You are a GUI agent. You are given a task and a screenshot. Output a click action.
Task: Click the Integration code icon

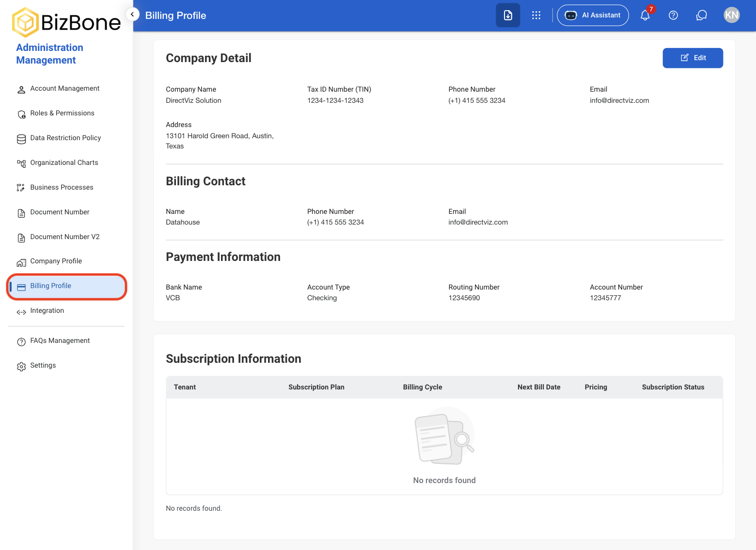tap(21, 312)
